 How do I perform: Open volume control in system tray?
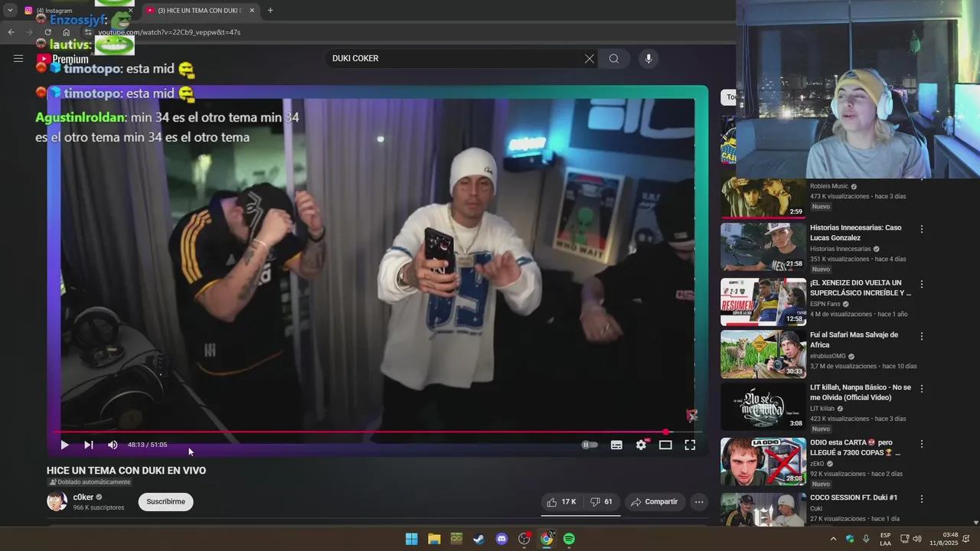tap(917, 539)
